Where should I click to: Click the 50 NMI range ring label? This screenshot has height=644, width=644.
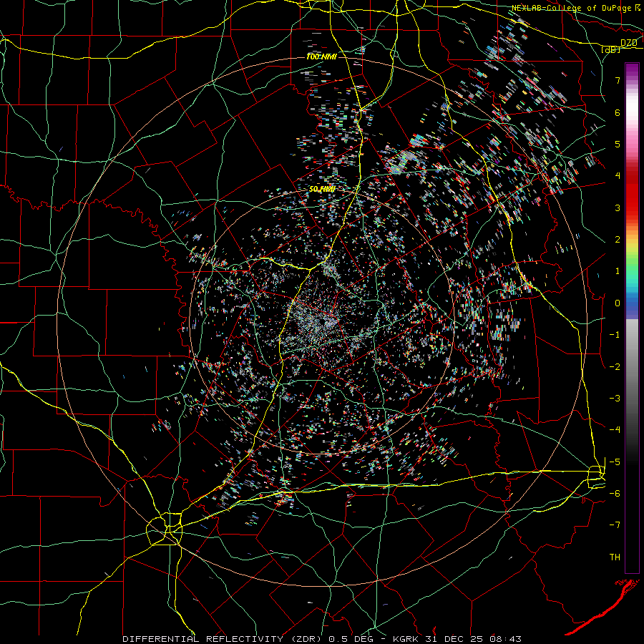coord(322,190)
